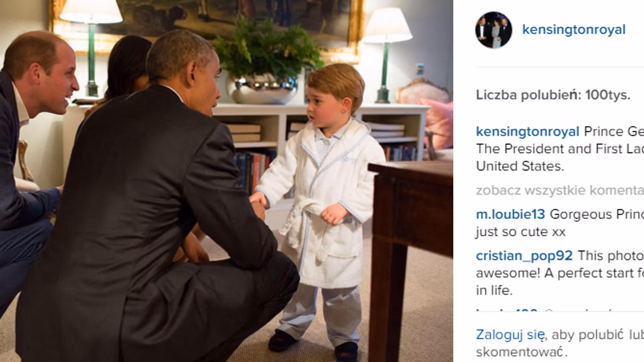Open the kensingtonroyal caption author link
Image resolution: width=644 pixels, height=362 pixels.
(528, 131)
